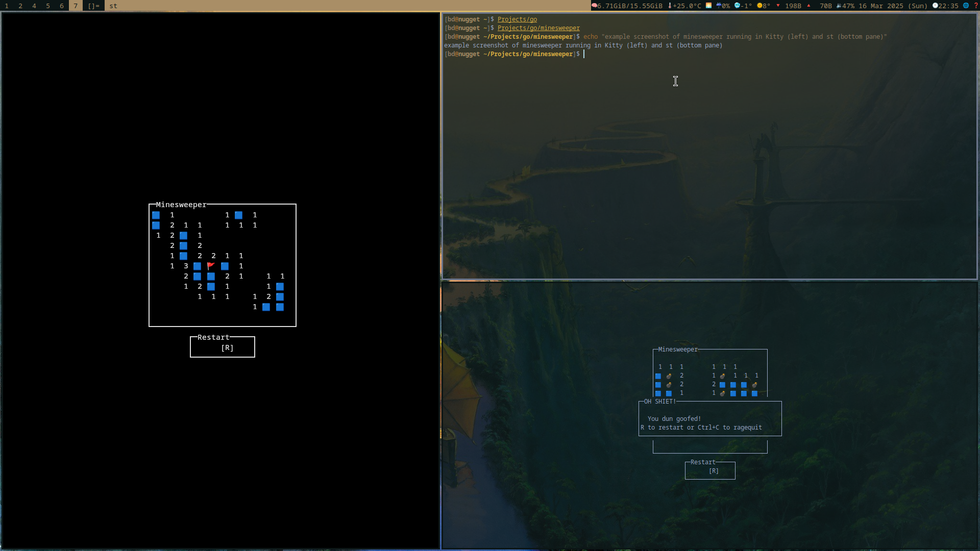Click the []= layout symbol in bar
The height and width of the screenshot is (551, 980).
[93, 6]
